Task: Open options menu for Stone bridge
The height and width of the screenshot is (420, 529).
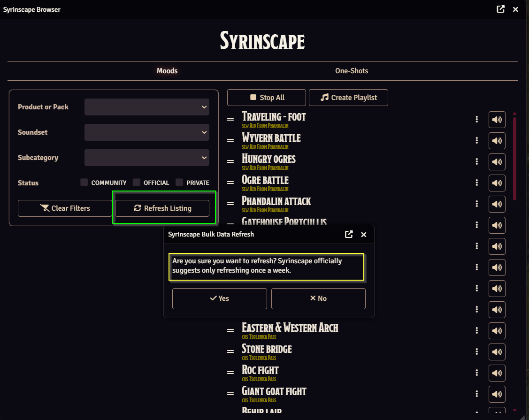Action: pyautogui.click(x=477, y=351)
